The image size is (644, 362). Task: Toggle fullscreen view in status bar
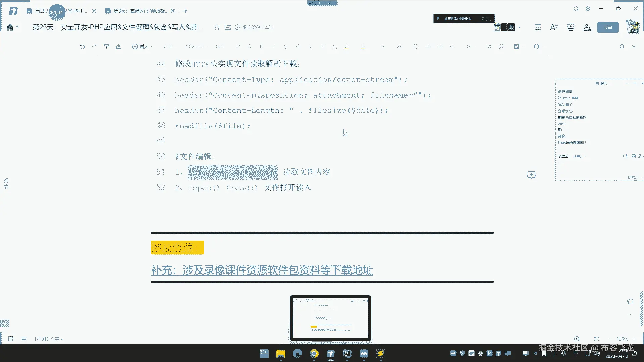pyautogui.click(x=596, y=339)
